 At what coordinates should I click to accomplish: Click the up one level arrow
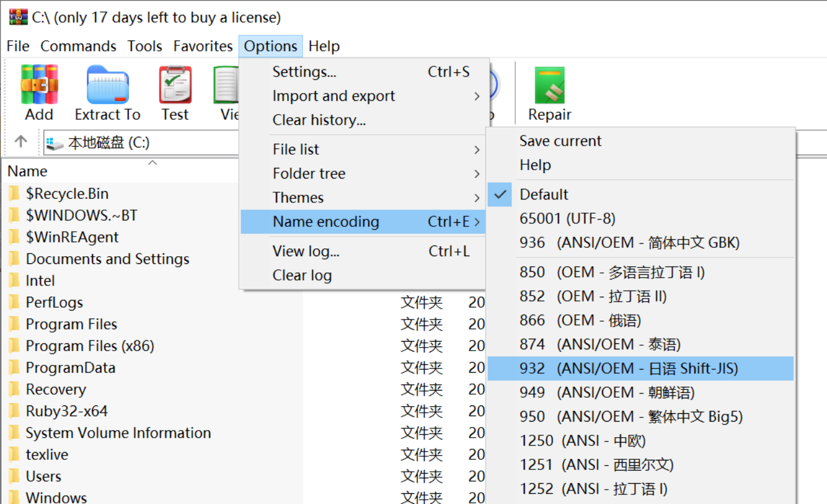(21, 142)
